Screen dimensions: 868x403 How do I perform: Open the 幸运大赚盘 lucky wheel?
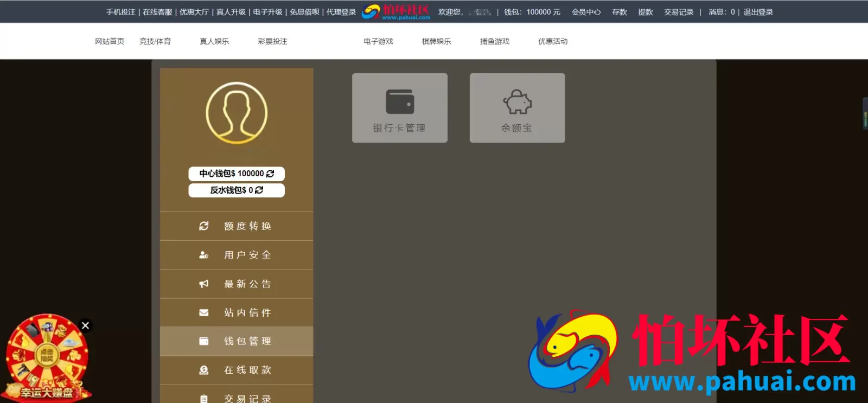point(47,357)
